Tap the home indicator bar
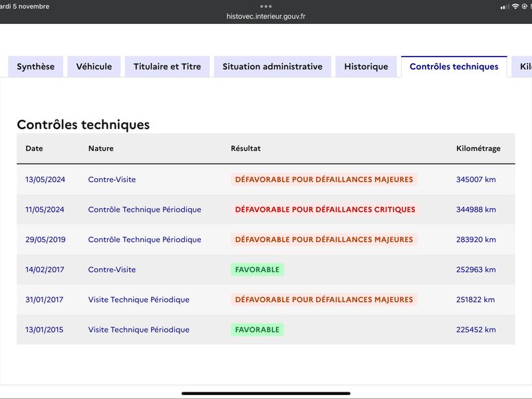This screenshot has height=399, width=532. (266, 394)
